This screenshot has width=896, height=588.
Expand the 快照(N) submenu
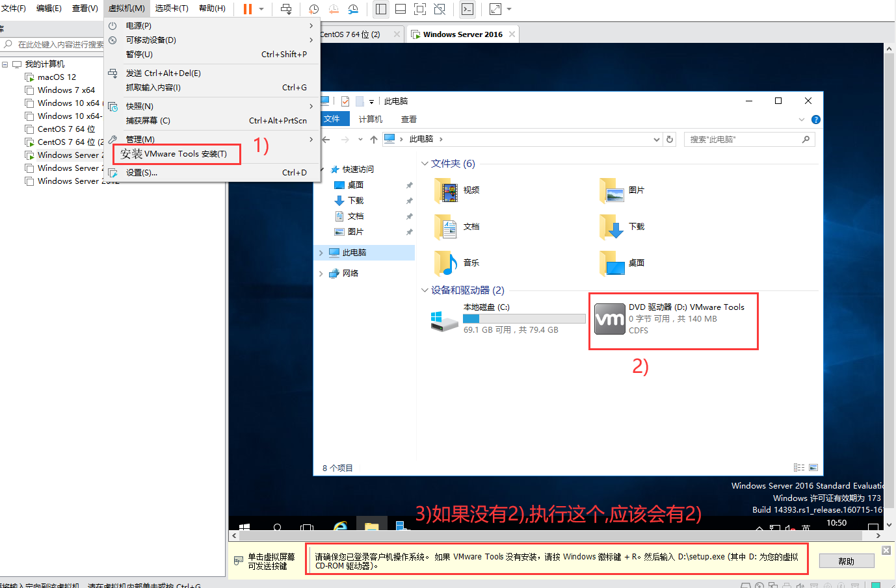pyautogui.click(x=212, y=107)
